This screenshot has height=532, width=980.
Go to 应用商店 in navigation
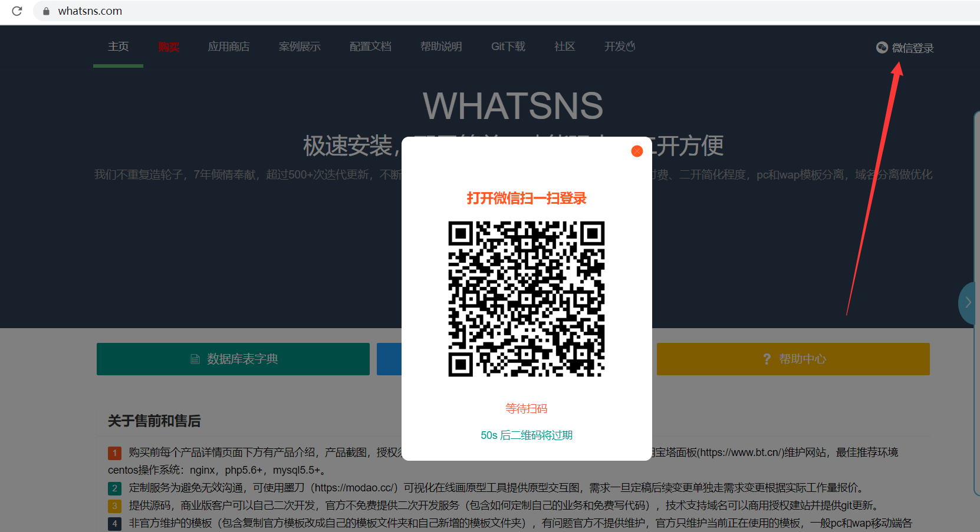point(229,47)
